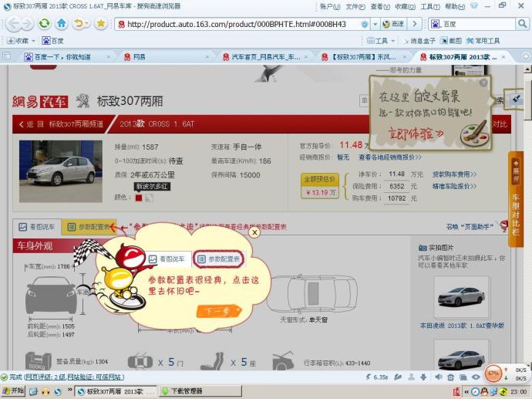Click the tab list icon left of tabs
This screenshot has width=532, height=399.
7,56
